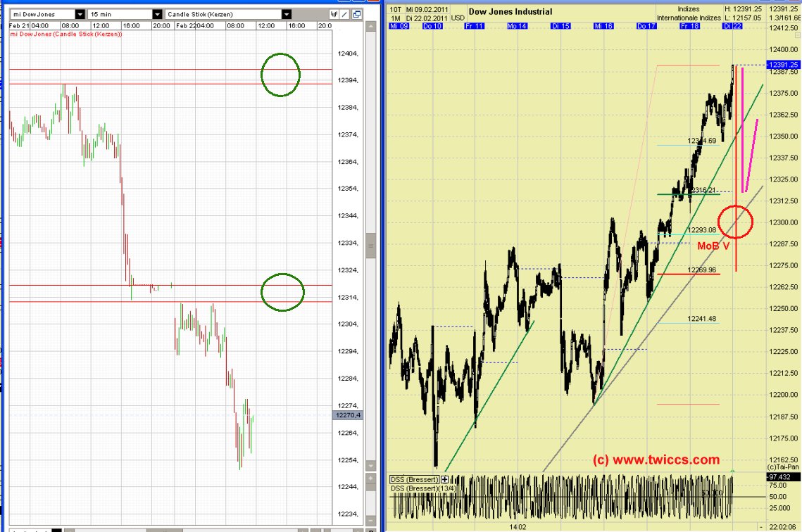Click the small minus collapse box near 12412.50

pyautogui.click(x=798, y=35)
